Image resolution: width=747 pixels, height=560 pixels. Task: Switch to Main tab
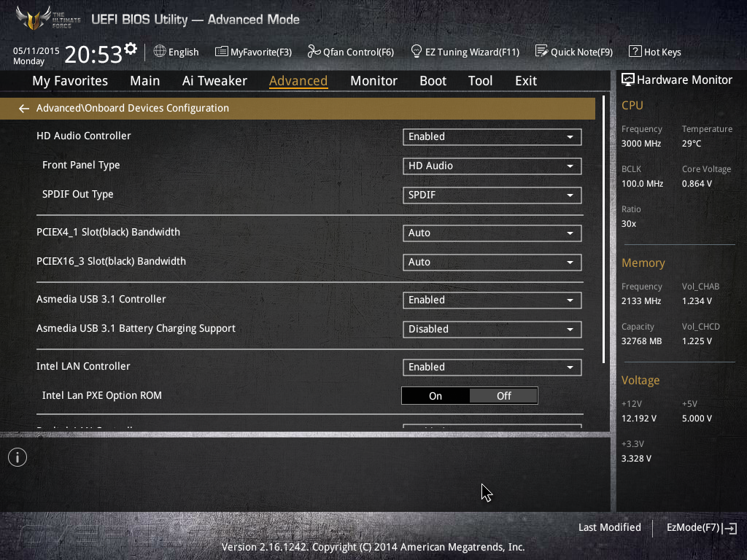point(145,81)
